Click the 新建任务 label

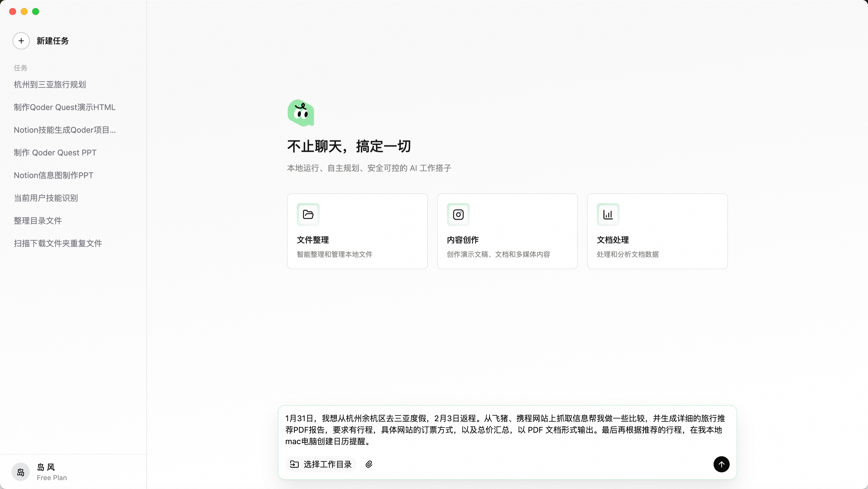(x=53, y=41)
